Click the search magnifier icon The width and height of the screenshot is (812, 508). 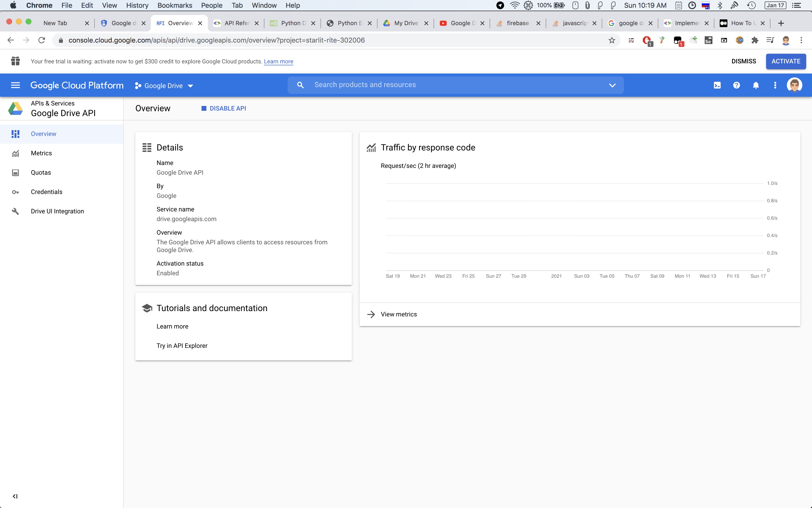[300, 85]
